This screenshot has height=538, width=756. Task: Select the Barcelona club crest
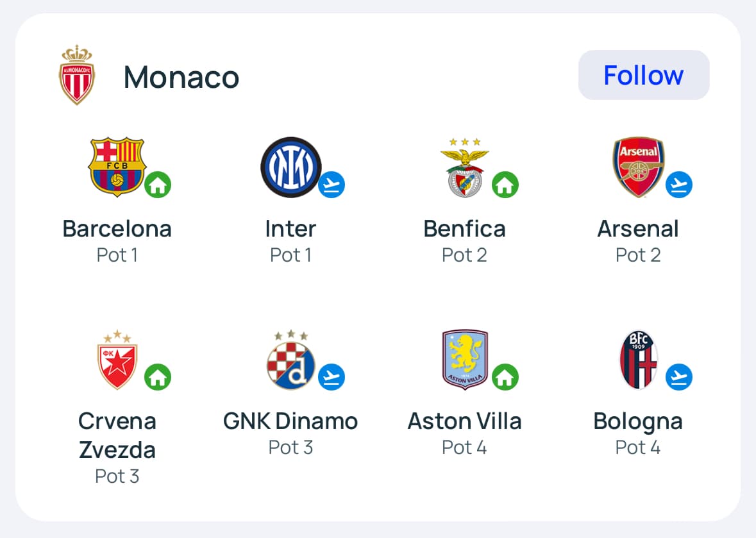pyautogui.click(x=117, y=167)
